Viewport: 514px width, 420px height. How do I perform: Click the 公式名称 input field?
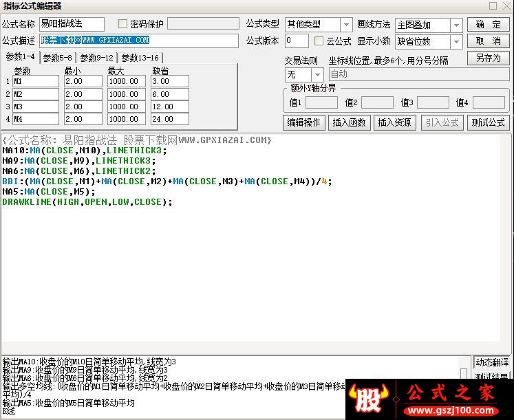pos(72,25)
